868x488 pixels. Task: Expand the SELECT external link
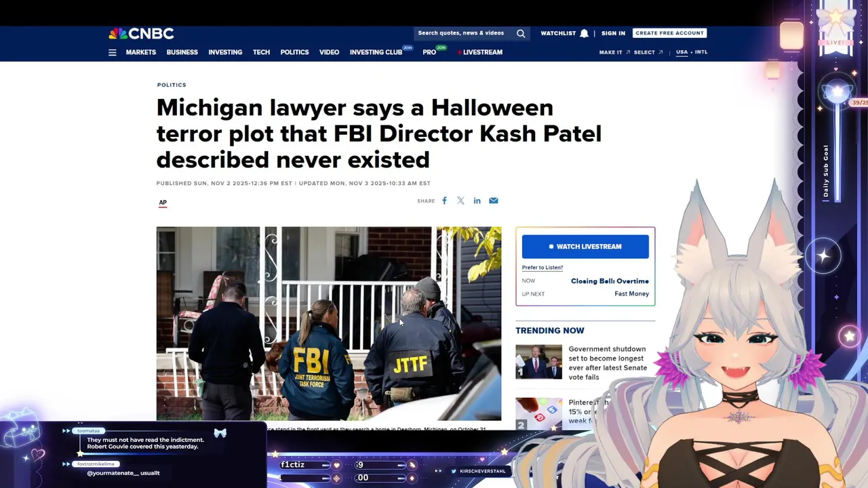pos(648,52)
